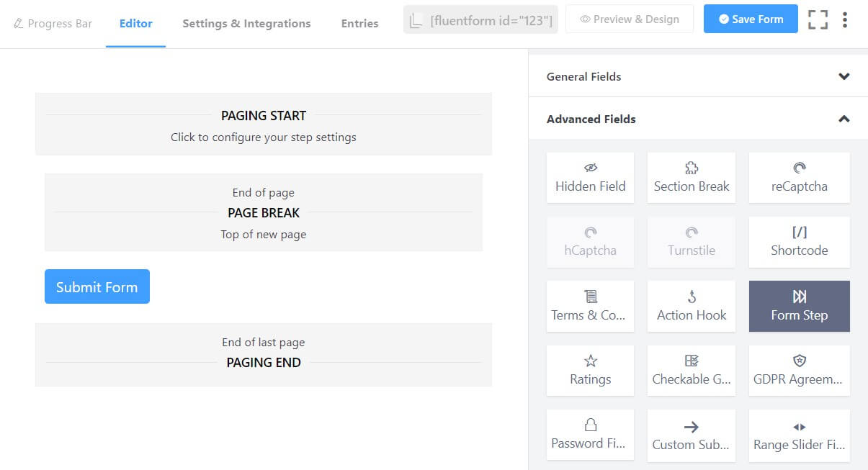Select the GDPR Agreement field
The image size is (868, 470).
click(799, 370)
